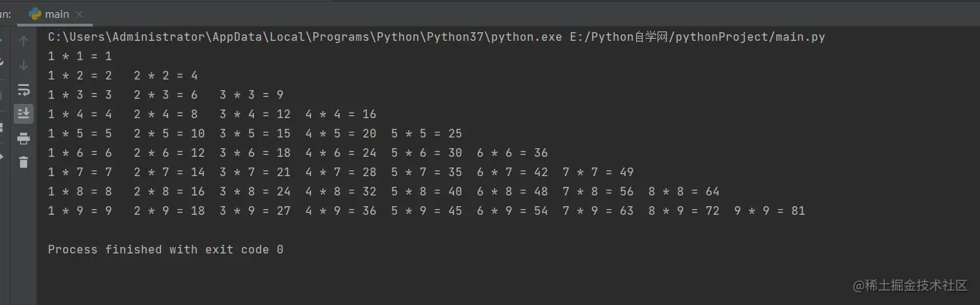
Task: Select the main run tab
Action: pyautogui.click(x=56, y=14)
